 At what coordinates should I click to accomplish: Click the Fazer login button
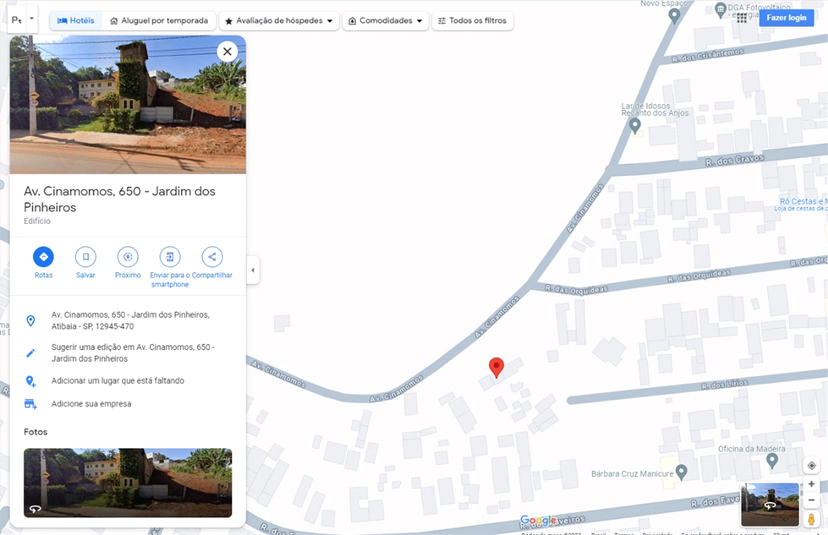[786, 18]
